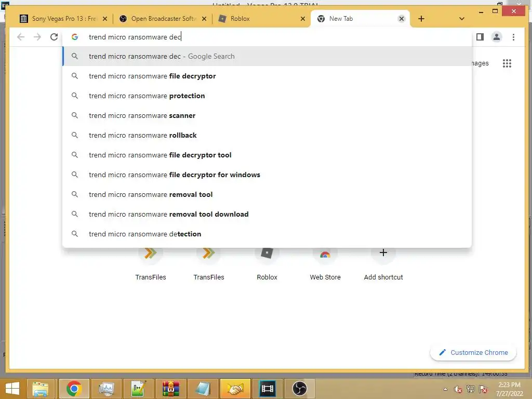
Task: Open the Google apps grid
Action: click(x=507, y=63)
